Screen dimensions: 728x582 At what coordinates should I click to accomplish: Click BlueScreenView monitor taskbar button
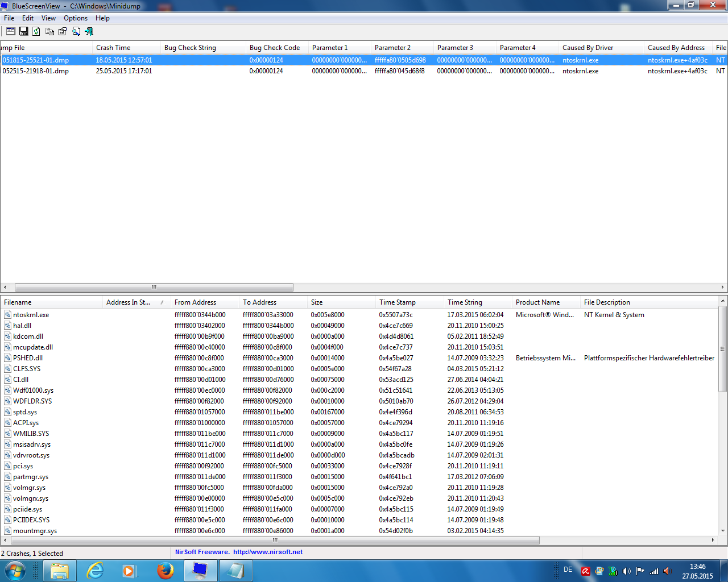click(200, 571)
